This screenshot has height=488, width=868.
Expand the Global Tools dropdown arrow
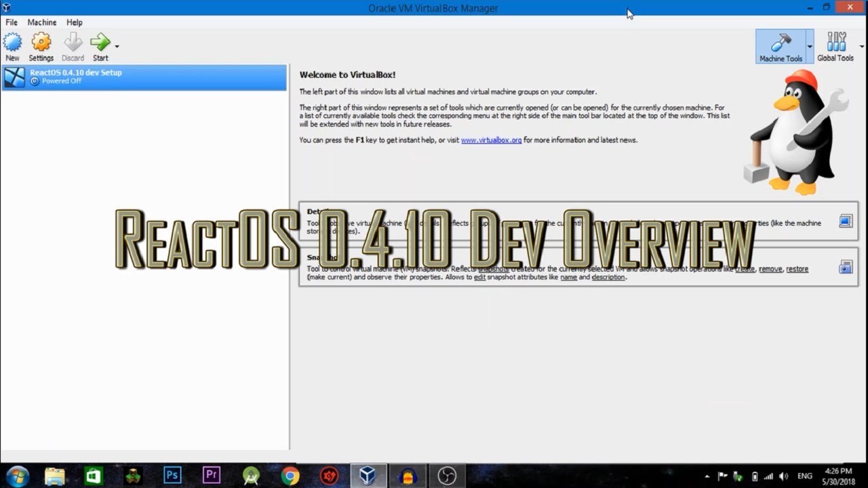[x=862, y=47]
